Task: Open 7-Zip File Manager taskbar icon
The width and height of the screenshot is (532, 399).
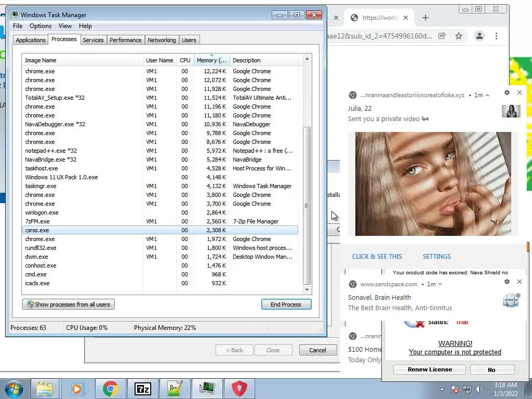Action: click(x=142, y=389)
